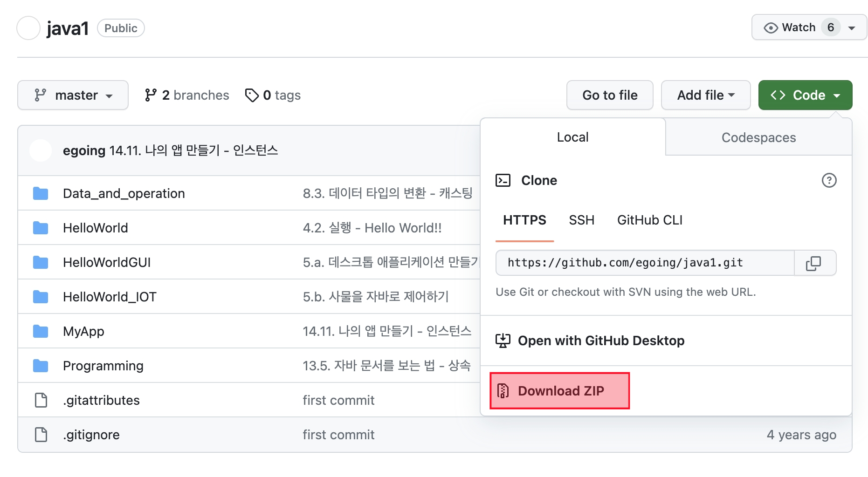Click the .gitignore file icon
The height and width of the screenshot is (477, 868).
pos(41,435)
